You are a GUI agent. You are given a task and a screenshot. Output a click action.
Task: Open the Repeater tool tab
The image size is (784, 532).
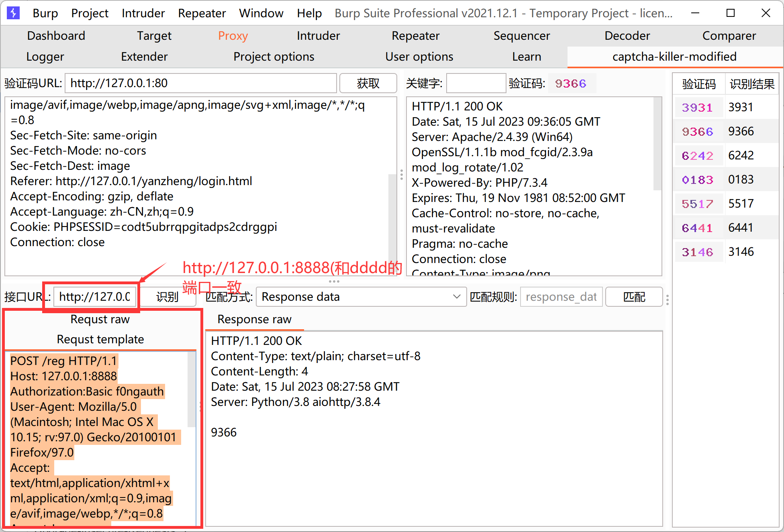pos(415,36)
